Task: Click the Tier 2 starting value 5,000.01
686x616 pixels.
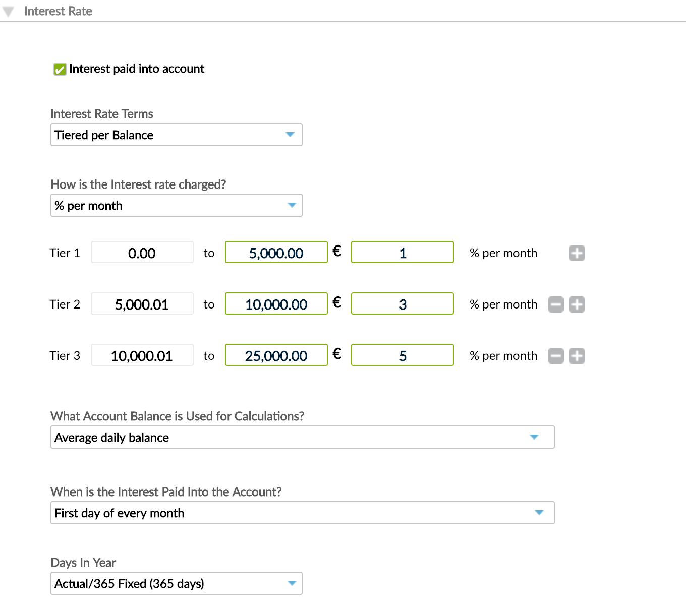Action: point(142,303)
